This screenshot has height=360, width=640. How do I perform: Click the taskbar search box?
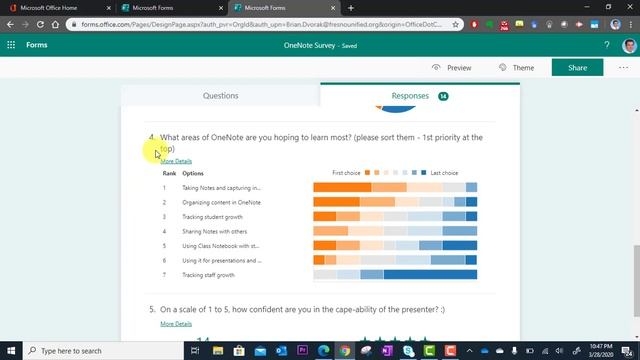103,351
